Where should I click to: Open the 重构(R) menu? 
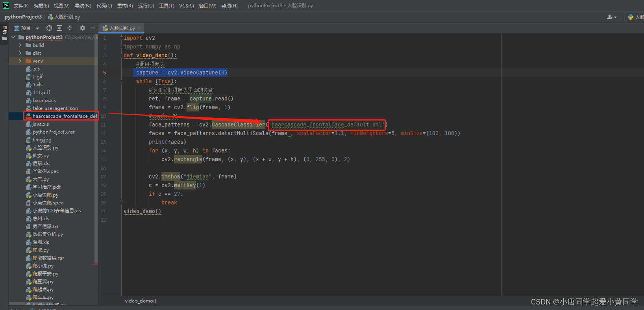tap(125, 6)
